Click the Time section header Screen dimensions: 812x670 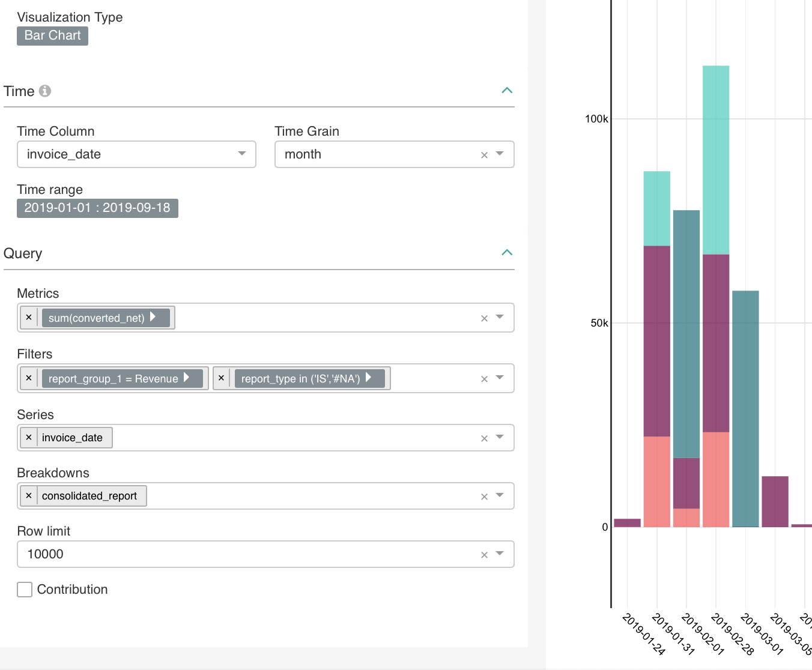point(259,91)
